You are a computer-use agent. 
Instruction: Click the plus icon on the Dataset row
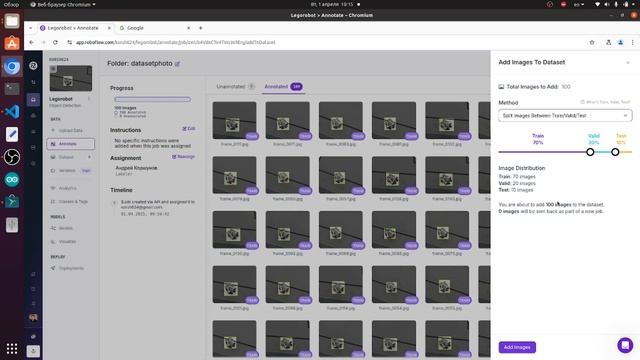(89, 157)
